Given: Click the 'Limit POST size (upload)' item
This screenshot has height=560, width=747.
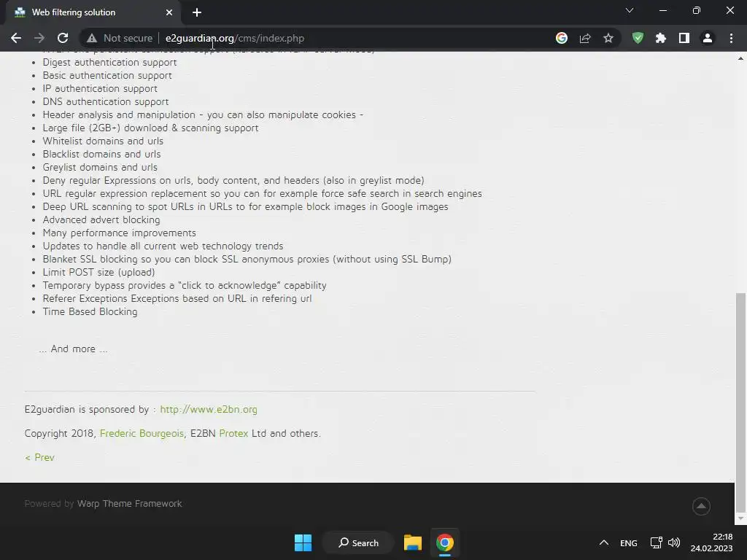Looking at the screenshot, I should [x=98, y=272].
